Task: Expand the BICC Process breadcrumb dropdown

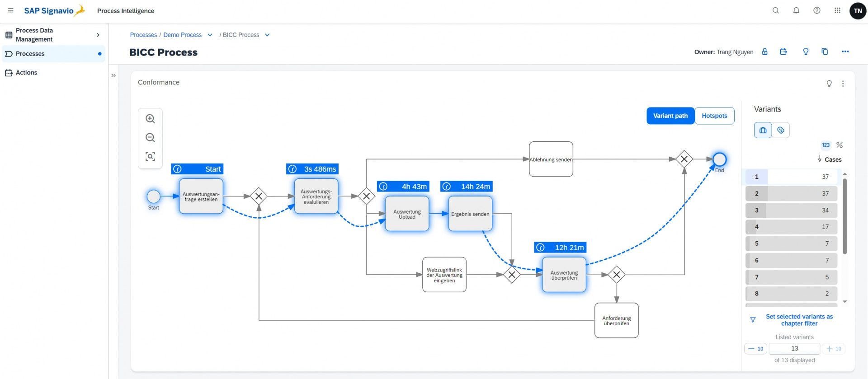Action: [267, 35]
